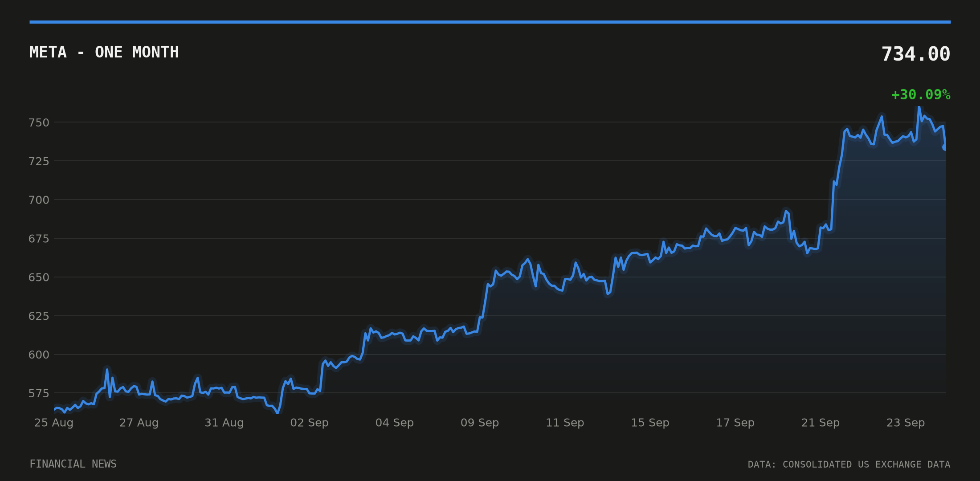Click the 02 Sep date label

pos(309,423)
